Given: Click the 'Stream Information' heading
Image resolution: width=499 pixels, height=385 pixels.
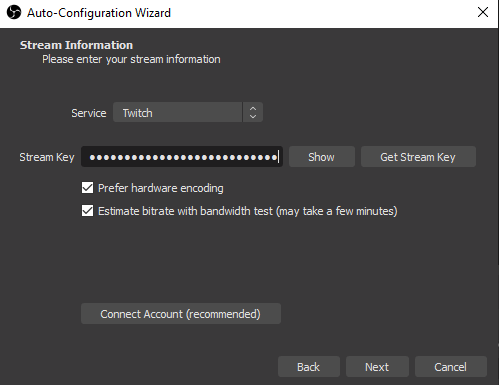Looking at the screenshot, I should [76, 45].
